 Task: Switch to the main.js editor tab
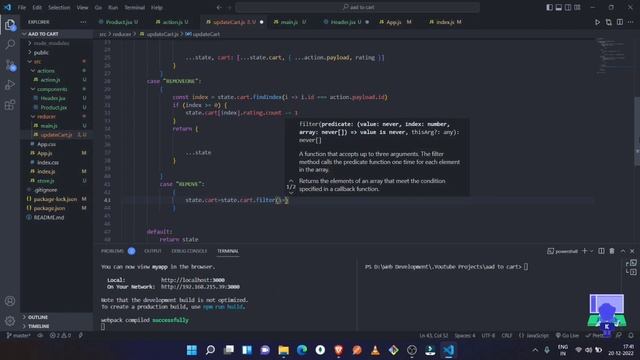click(290, 22)
